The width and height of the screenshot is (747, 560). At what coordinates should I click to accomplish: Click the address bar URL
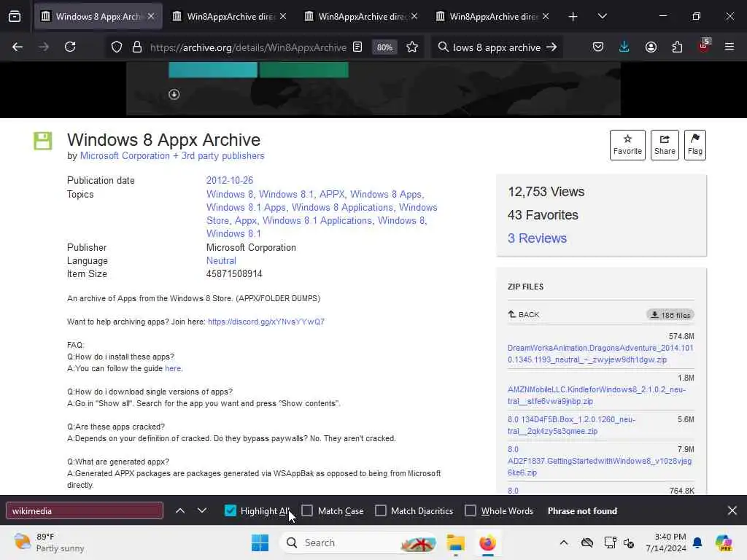[x=248, y=47]
